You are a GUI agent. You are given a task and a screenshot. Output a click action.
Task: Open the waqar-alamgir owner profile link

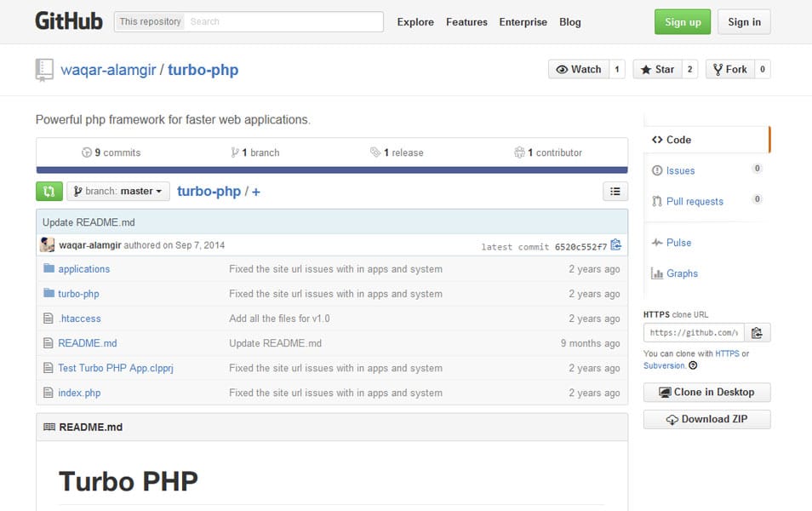tap(108, 70)
